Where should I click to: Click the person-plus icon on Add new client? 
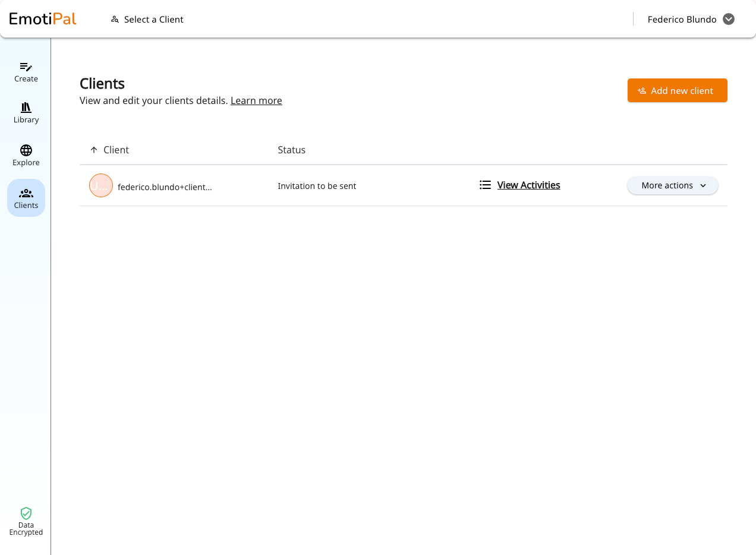[642, 91]
